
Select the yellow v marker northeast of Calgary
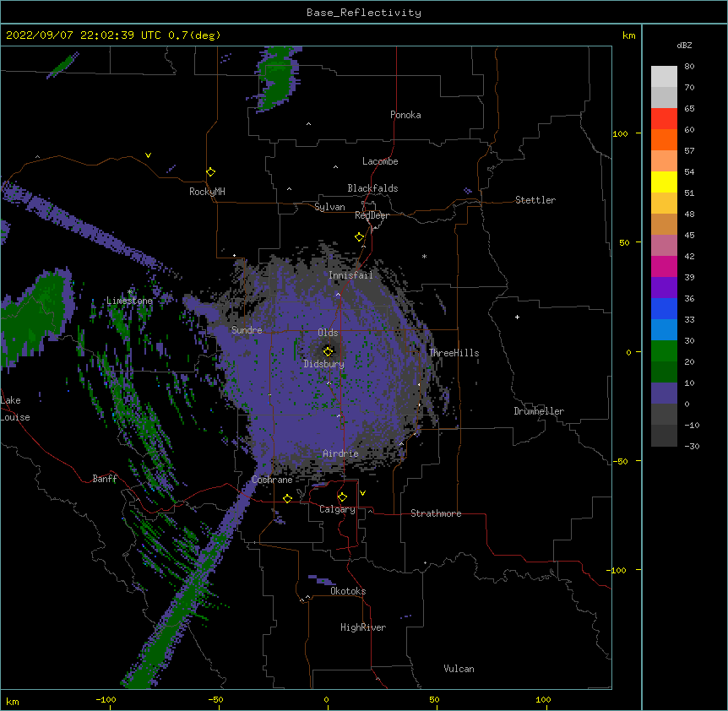click(362, 493)
